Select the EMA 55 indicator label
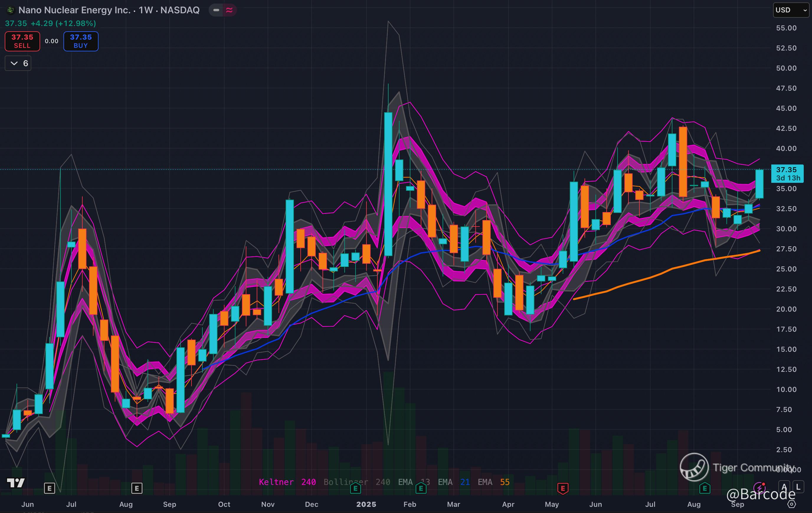Viewport: 812px width, 513px height. (x=493, y=482)
